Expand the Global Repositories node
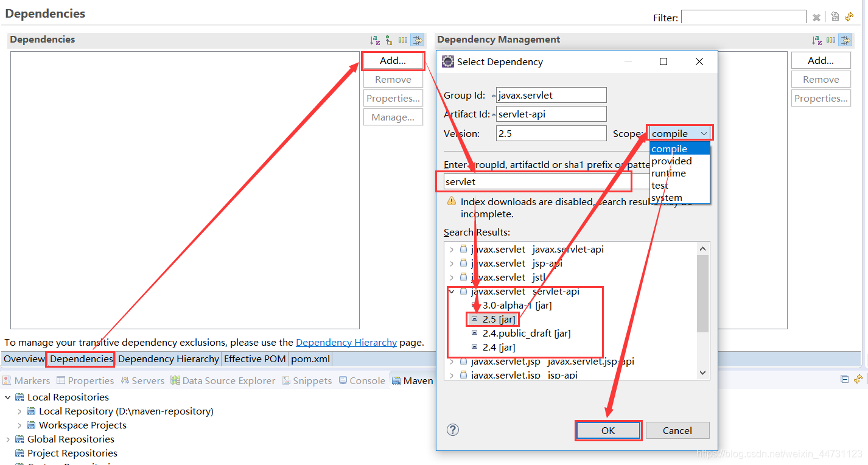 [x=8, y=439]
